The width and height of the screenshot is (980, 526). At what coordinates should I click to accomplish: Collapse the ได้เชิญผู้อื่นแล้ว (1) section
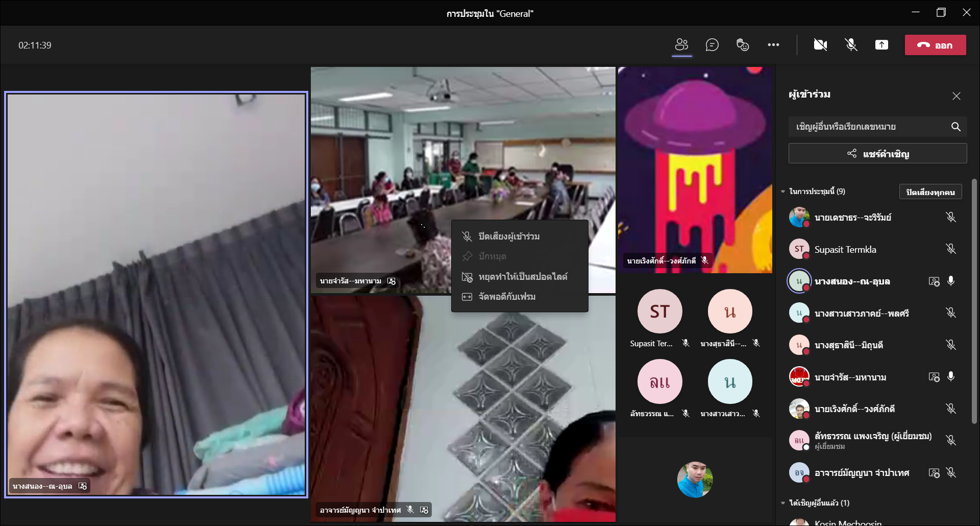click(783, 503)
